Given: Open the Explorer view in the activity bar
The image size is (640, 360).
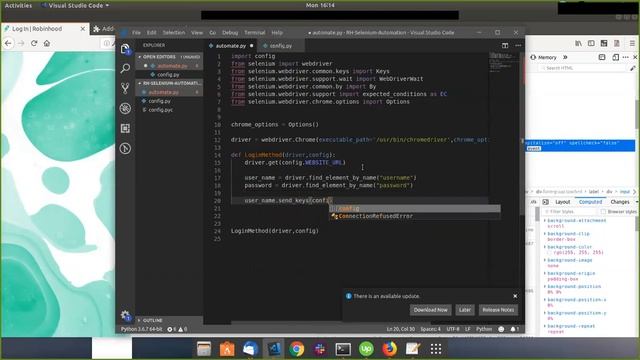Looking at the screenshot, I should click(x=126, y=49).
